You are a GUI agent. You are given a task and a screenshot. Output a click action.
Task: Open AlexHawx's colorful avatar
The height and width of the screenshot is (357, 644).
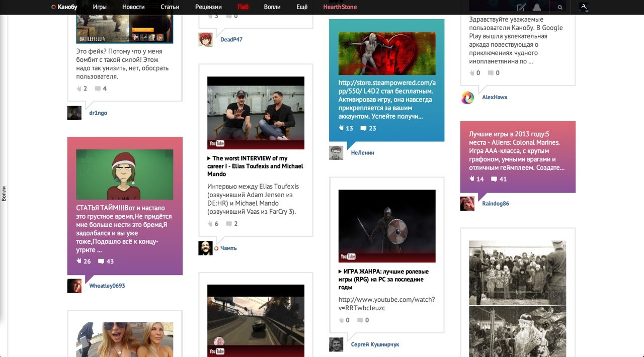point(467,97)
